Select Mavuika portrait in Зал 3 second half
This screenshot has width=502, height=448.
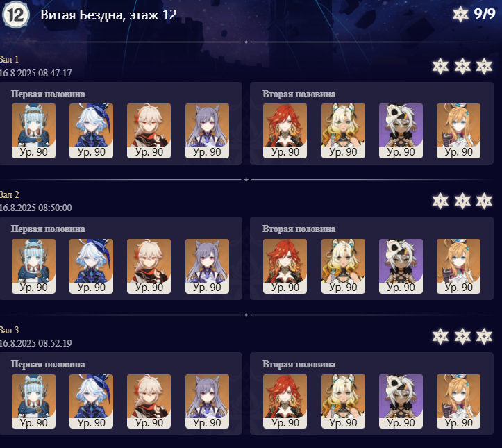point(285,401)
